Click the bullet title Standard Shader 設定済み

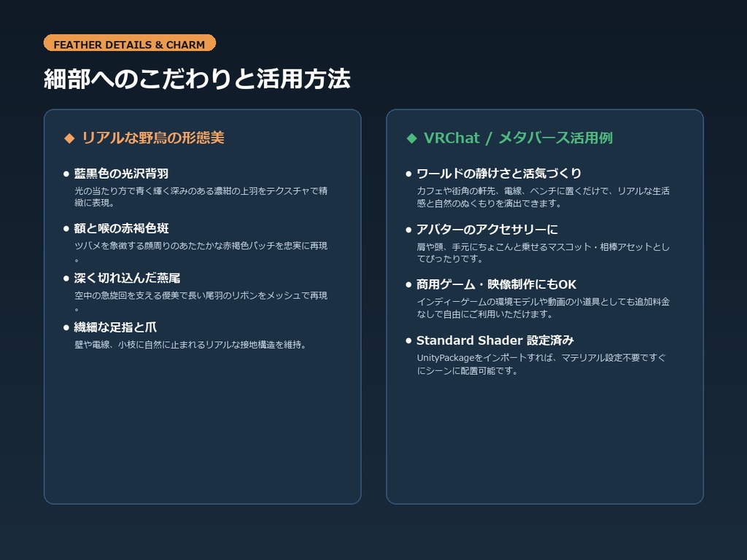click(495, 341)
